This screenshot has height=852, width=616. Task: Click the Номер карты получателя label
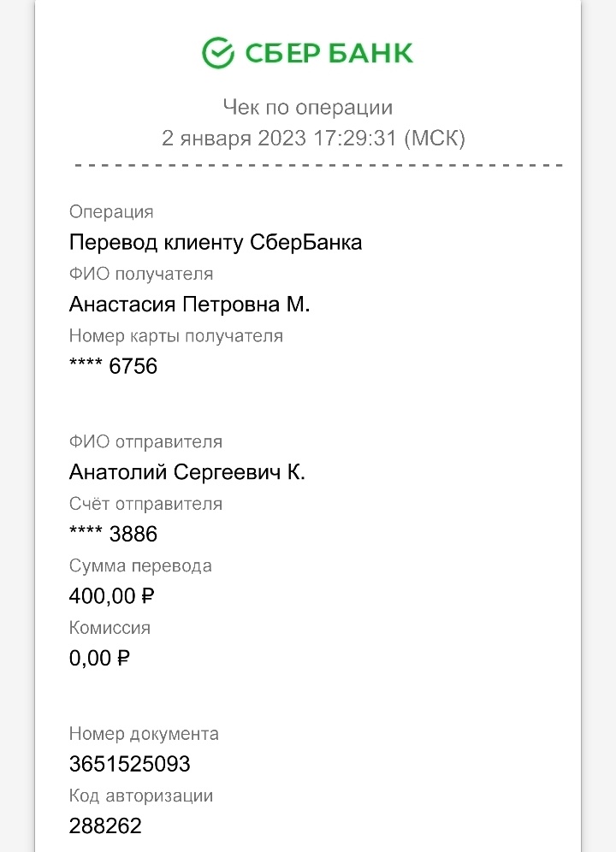click(176, 336)
